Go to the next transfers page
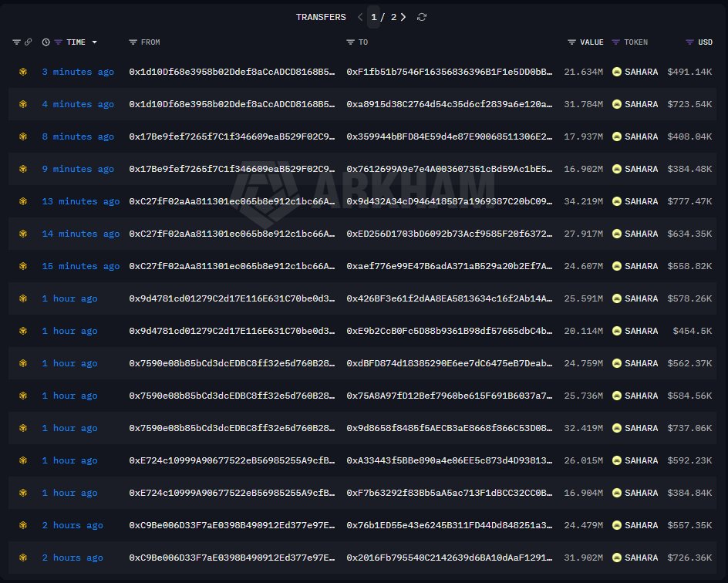 (x=403, y=17)
